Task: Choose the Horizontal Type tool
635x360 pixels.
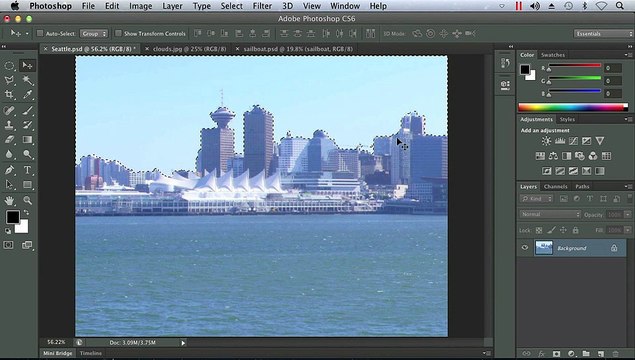Action: 27,170
